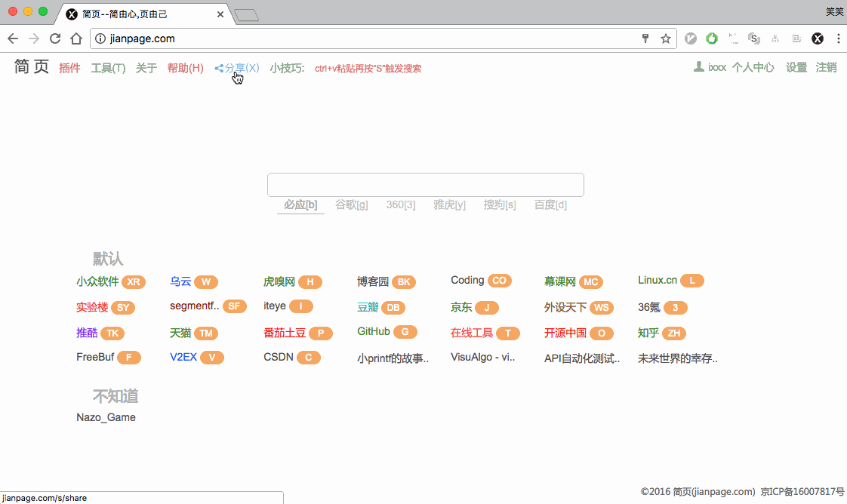Click the key icon in address bar
Viewport: 847px width, 504px height.
[645, 38]
